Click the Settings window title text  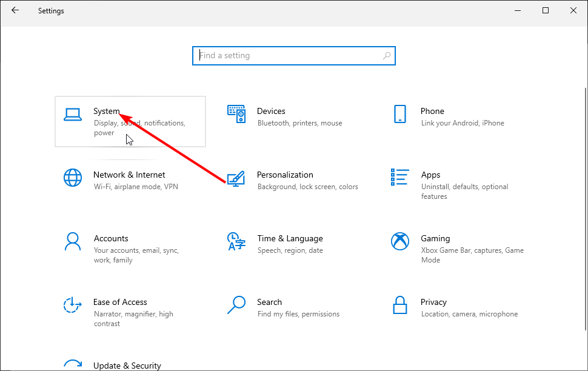point(51,11)
